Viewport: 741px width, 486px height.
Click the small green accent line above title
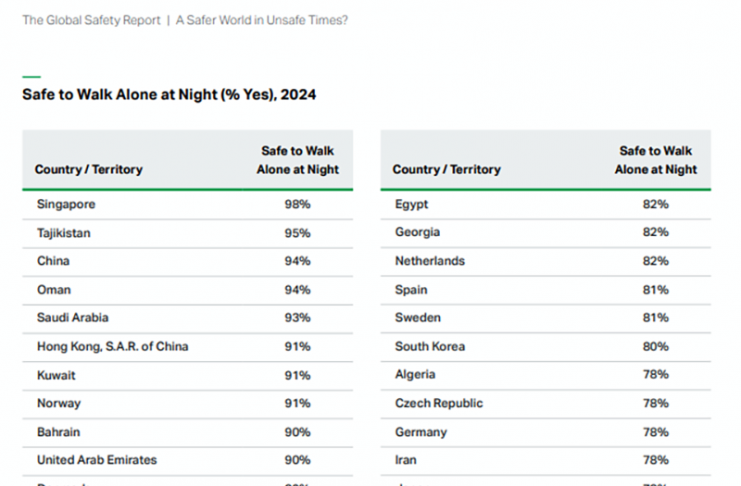click(x=31, y=76)
